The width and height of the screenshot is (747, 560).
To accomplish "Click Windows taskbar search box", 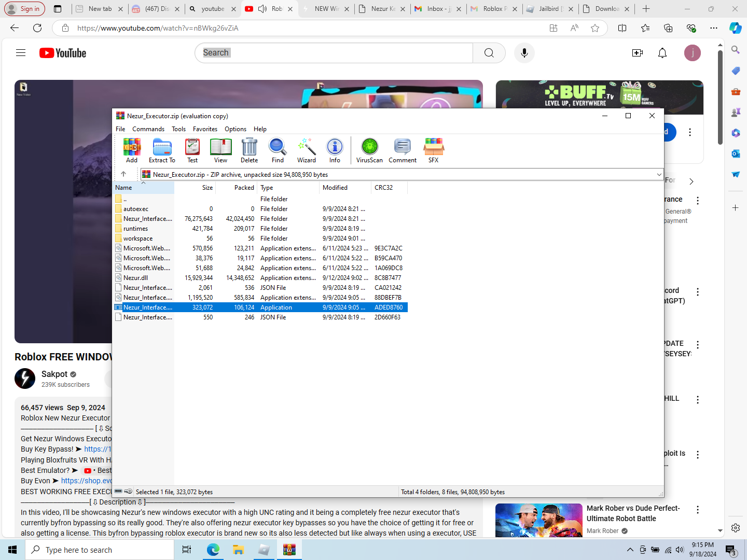I will 100,550.
